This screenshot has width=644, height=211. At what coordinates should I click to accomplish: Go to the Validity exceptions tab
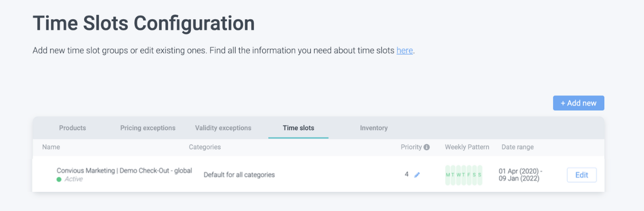223,128
